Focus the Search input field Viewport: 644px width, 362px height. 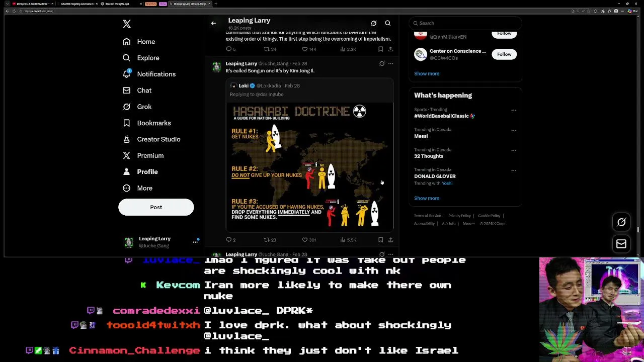click(465, 23)
